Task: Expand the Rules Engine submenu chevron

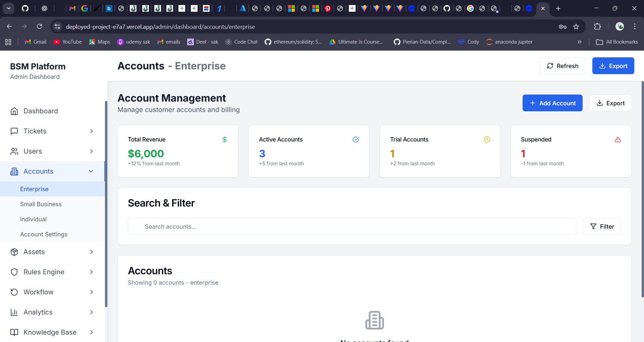Action: click(91, 272)
